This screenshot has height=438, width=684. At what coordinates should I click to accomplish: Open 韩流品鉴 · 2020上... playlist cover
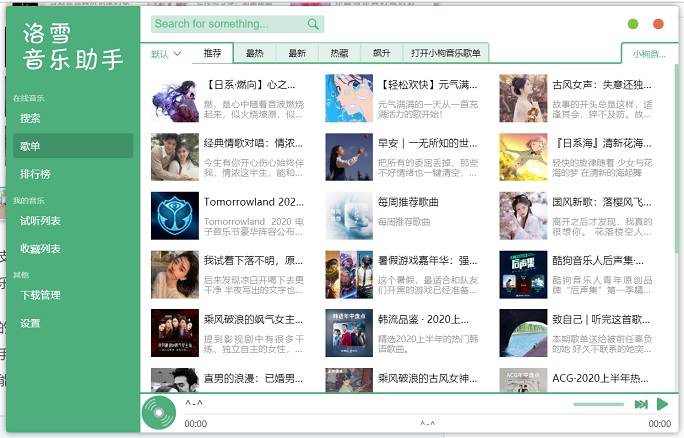(x=349, y=333)
